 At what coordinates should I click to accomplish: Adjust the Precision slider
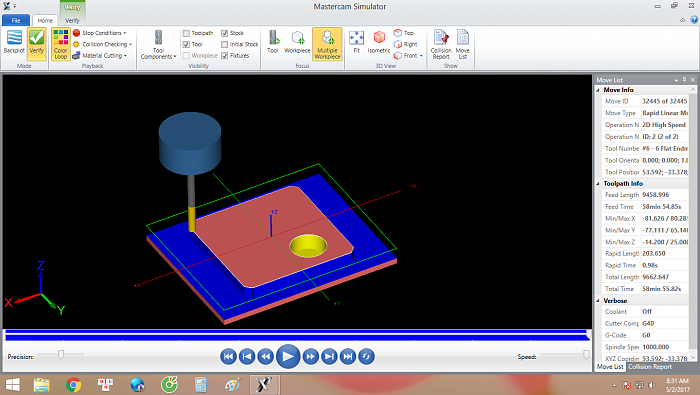pyautogui.click(x=61, y=354)
